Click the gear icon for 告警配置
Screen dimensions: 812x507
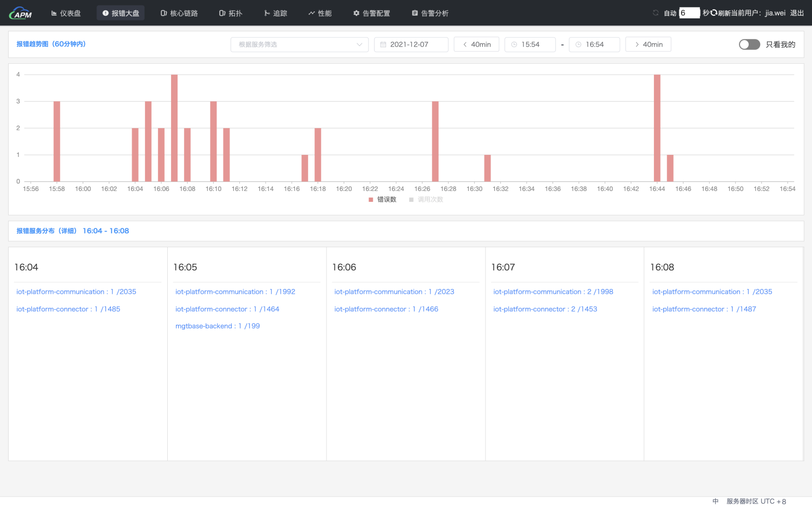point(356,13)
